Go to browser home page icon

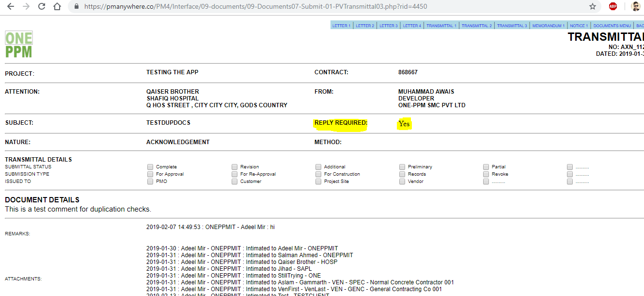click(57, 7)
